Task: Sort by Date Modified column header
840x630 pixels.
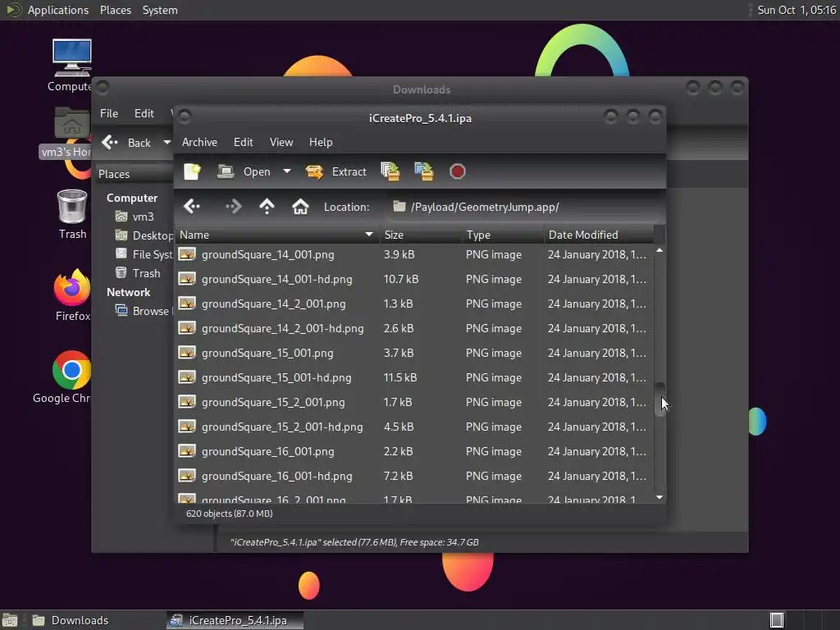Action: pos(599,235)
